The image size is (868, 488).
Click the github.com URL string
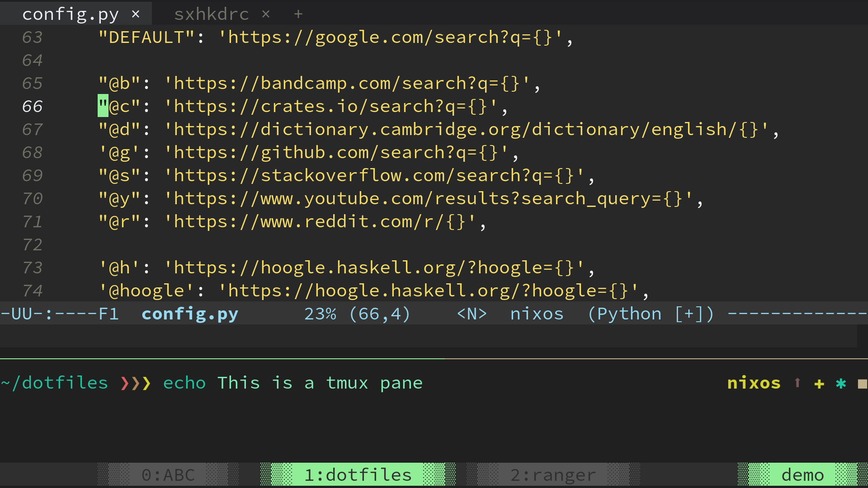tap(336, 152)
